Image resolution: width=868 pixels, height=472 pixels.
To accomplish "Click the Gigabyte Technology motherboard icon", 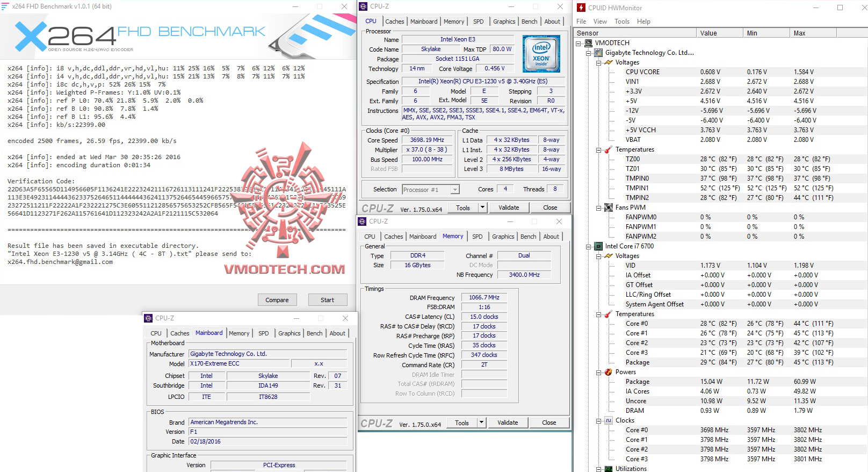I will click(x=598, y=53).
